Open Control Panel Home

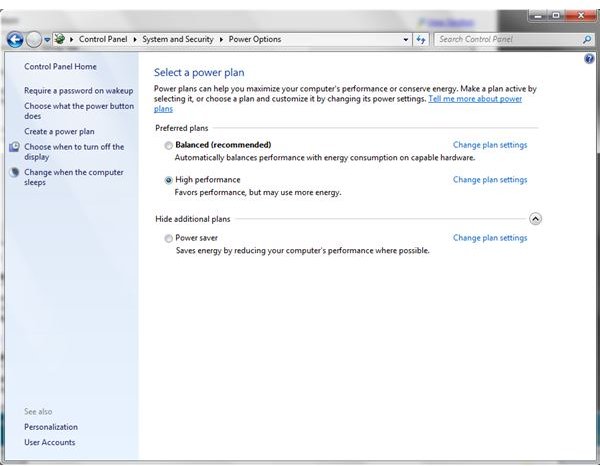pos(60,67)
